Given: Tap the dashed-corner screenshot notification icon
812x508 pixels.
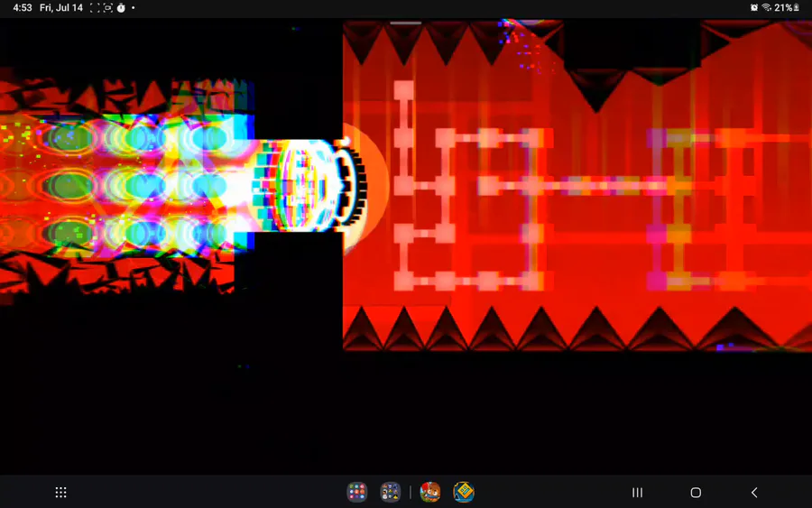Looking at the screenshot, I should (95, 8).
